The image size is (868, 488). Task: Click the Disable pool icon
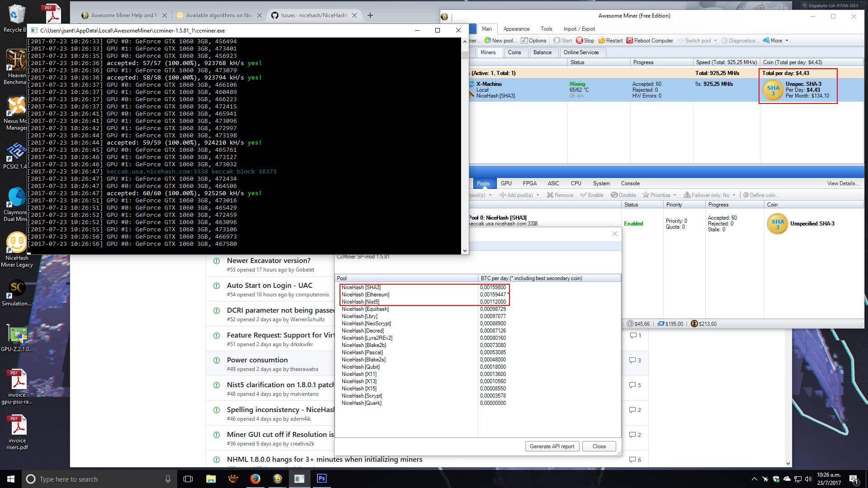614,195
